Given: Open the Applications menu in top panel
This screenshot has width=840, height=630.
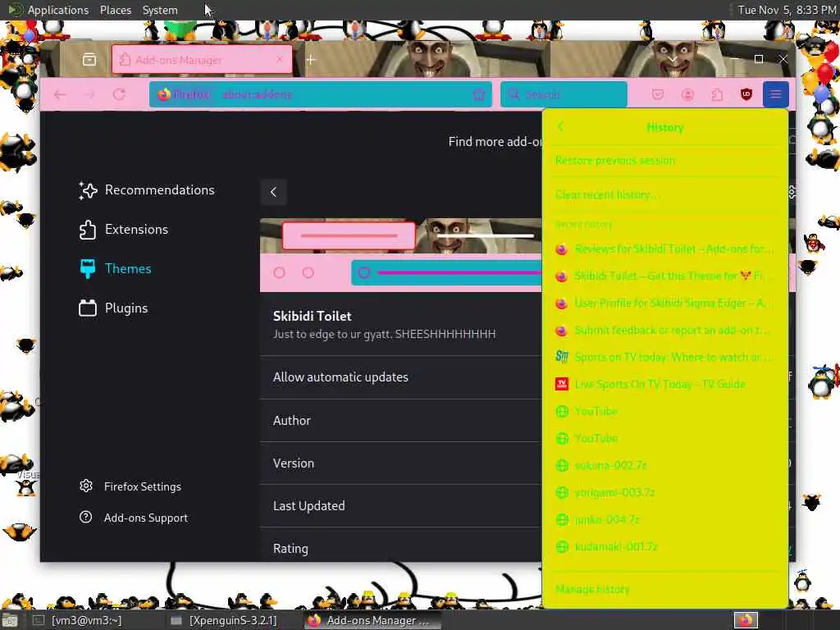Looking at the screenshot, I should [58, 10].
